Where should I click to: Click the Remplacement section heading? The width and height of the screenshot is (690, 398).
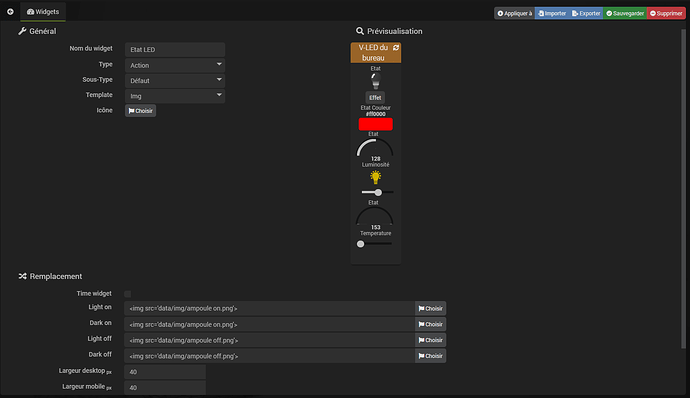(50, 276)
